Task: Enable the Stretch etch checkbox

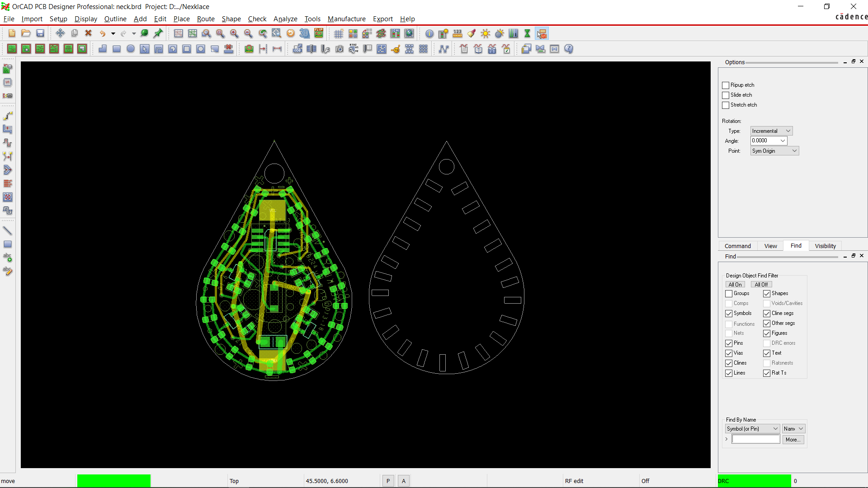Action: coord(726,105)
